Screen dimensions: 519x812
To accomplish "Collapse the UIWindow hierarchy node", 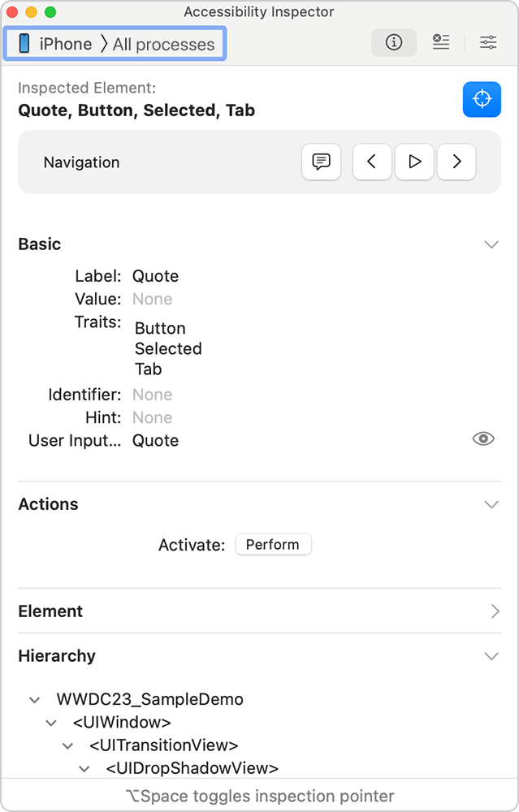I will tap(51, 723).
